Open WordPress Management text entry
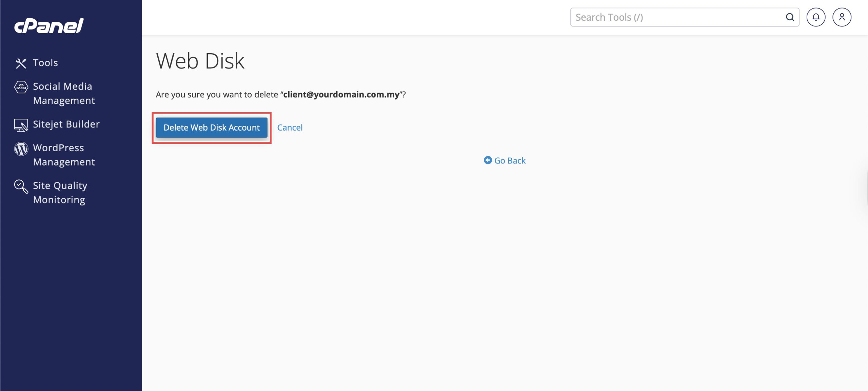868x391 pixels. [64, 155]
